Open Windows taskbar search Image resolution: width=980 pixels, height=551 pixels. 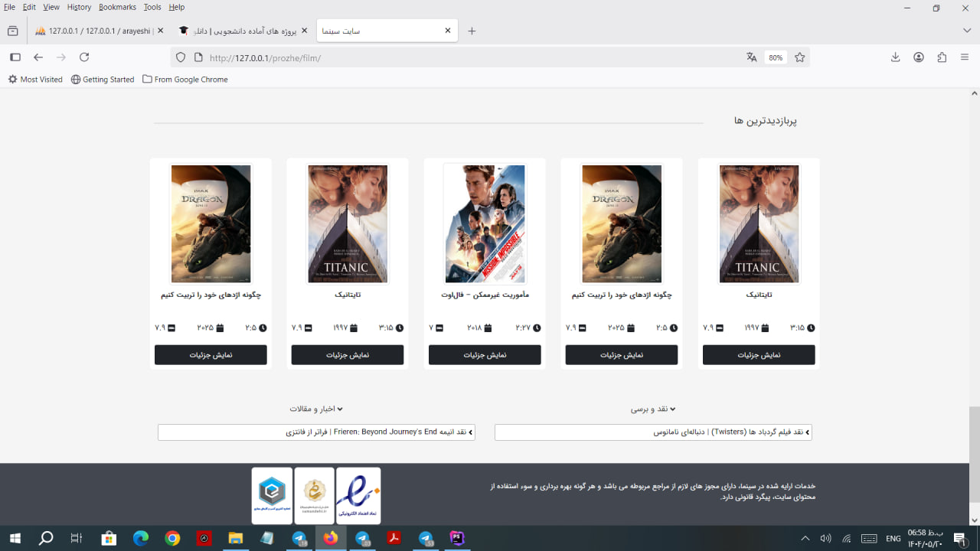(46, 539)
